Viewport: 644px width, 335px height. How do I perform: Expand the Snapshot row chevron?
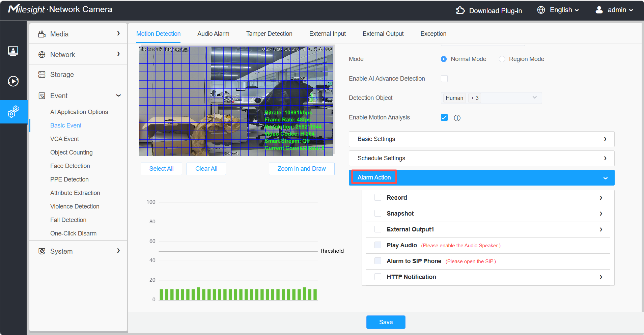coord(601,214)
